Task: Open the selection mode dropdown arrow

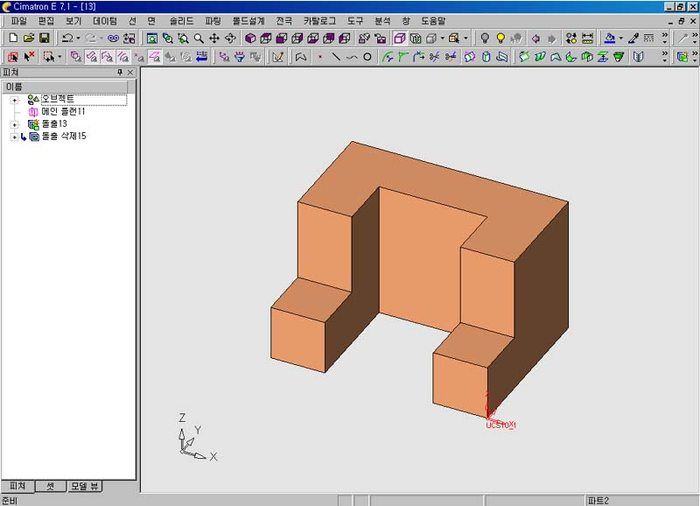Action: (60, 57)
